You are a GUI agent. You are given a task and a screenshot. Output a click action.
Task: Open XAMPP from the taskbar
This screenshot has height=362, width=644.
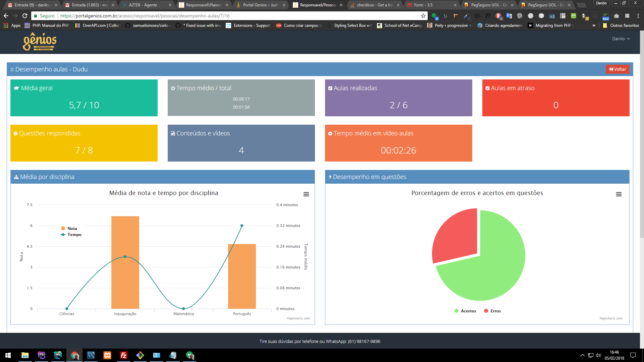tap(107, 355)
